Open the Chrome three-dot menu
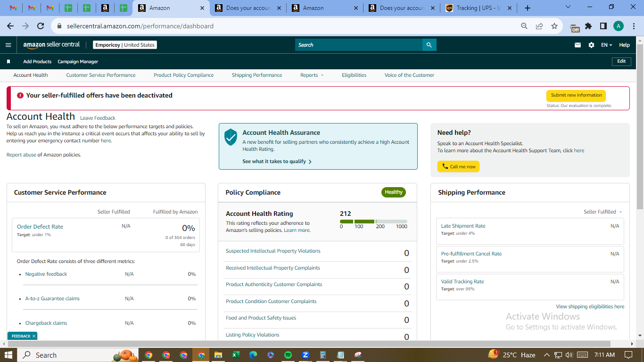The height and width of the screenshot is (362, 644). (634, 26)
